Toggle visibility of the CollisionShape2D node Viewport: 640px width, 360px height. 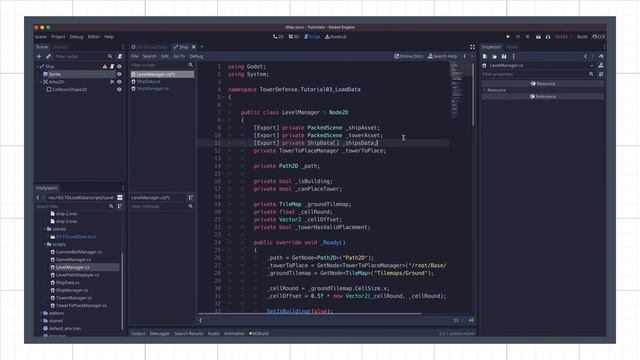pos(119,89)
